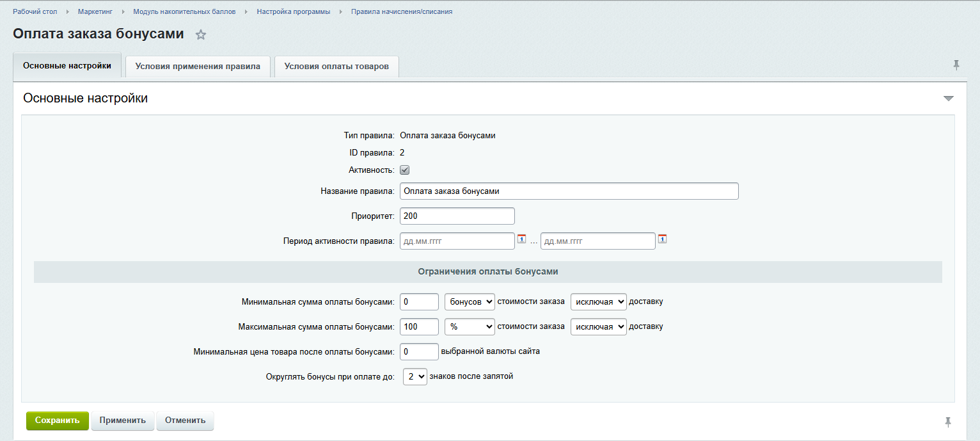Open calendar for activity period start date
Viewport: 980px width, 441px height.
521,239
